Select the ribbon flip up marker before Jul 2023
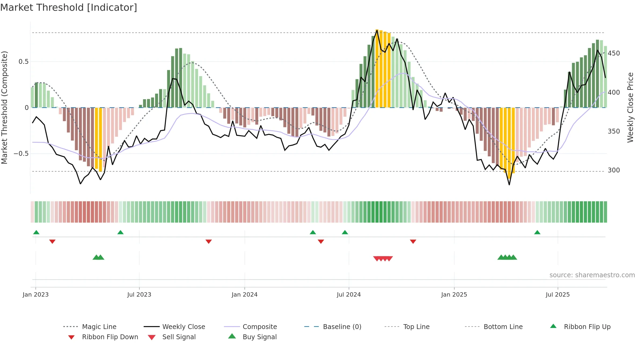Screen dimensions: 644x362 click(x=120, y=232)
